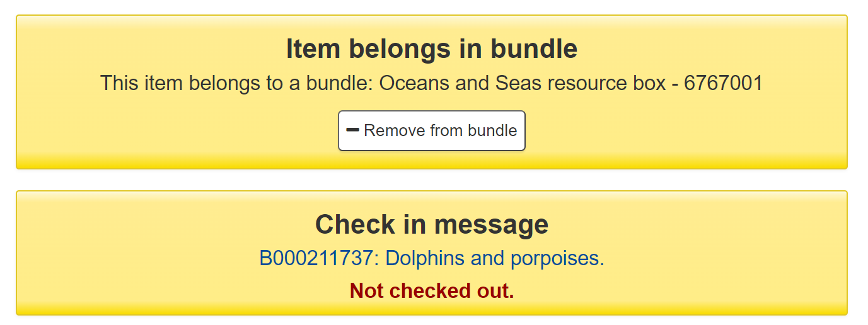
Task: Open the Dolphins and porpoises item link
Action: pos(432,258)
